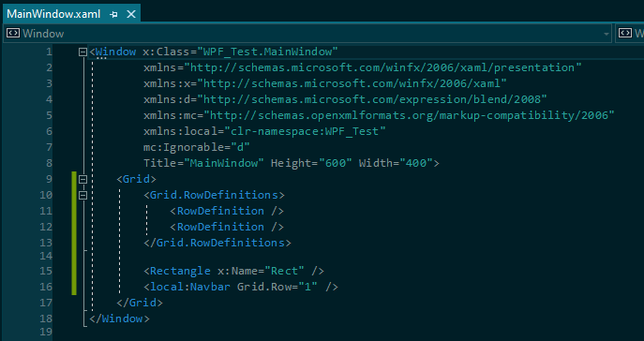The image size is (644, 341).
Task: Open the second navigation dropdown at right edge
Action: (x=631, y=33)
